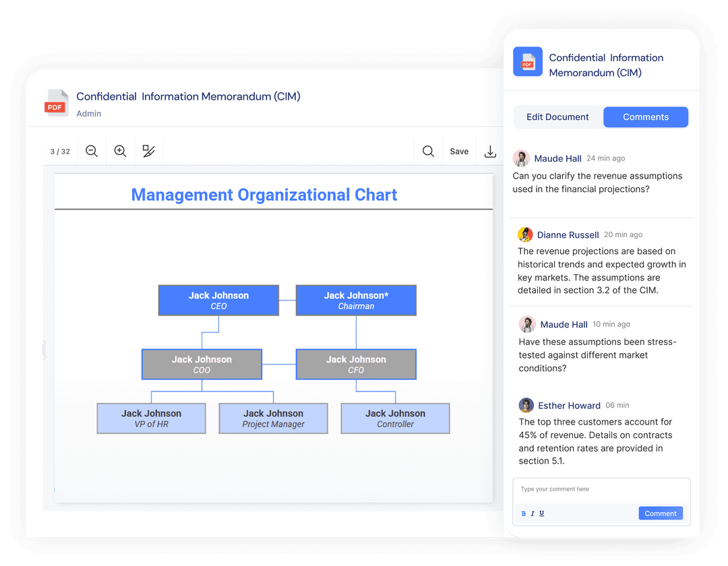Select the Jack Johnson CFO box
Viewport: 728px width, 566px height.
pyautogui.click(x=356, y=364)
